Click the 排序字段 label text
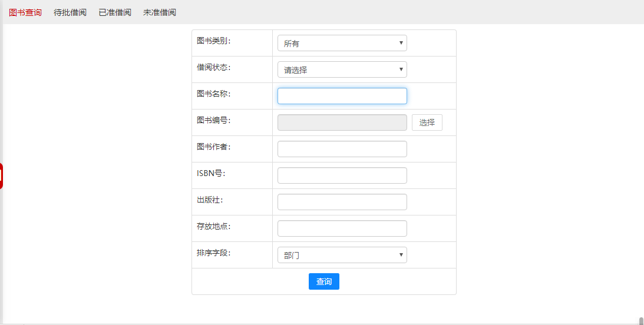The image size is (644, 325). click(213, 253)
